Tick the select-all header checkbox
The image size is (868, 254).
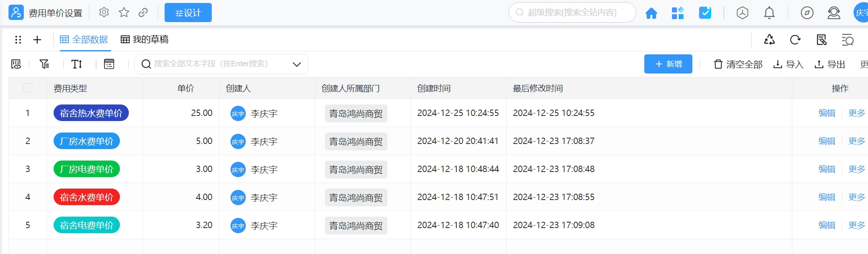(x=28, y=88)
